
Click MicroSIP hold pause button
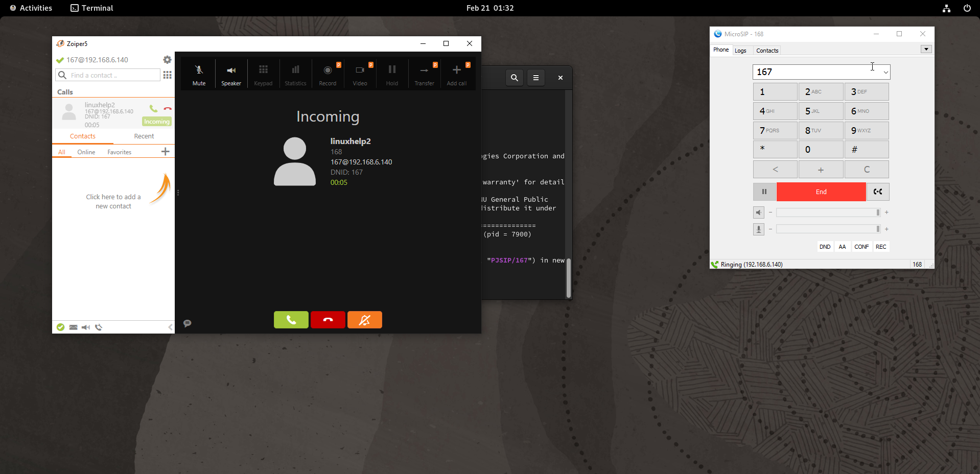(764, 192)
